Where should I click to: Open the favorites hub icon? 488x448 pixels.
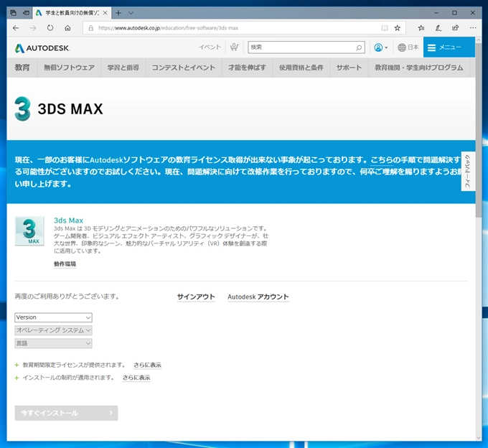(421, 28)
